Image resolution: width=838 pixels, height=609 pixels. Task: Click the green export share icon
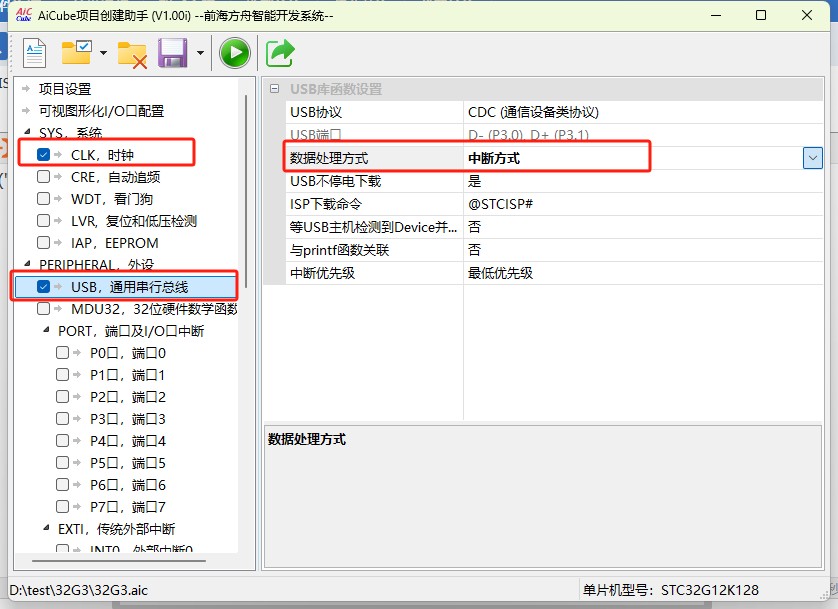(280, 53)
